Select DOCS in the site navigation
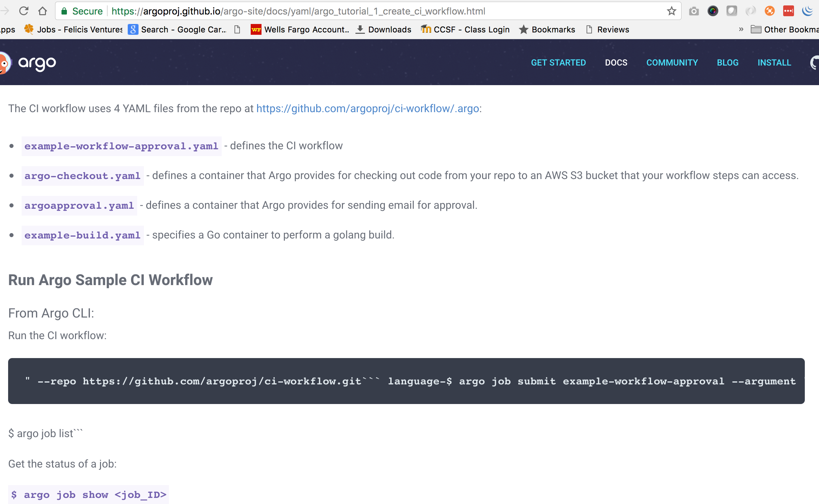 click(x=616, y=62)
